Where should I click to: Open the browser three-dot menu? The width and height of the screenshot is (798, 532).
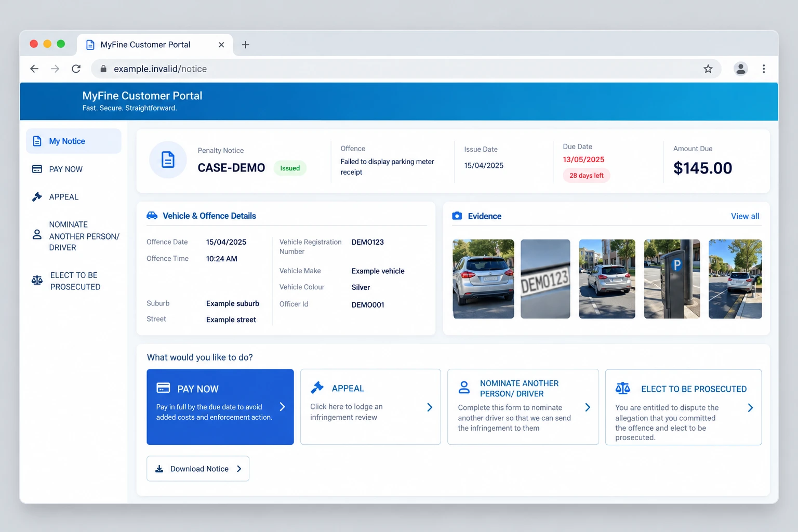pyautogui.click(x=763, y=69)
